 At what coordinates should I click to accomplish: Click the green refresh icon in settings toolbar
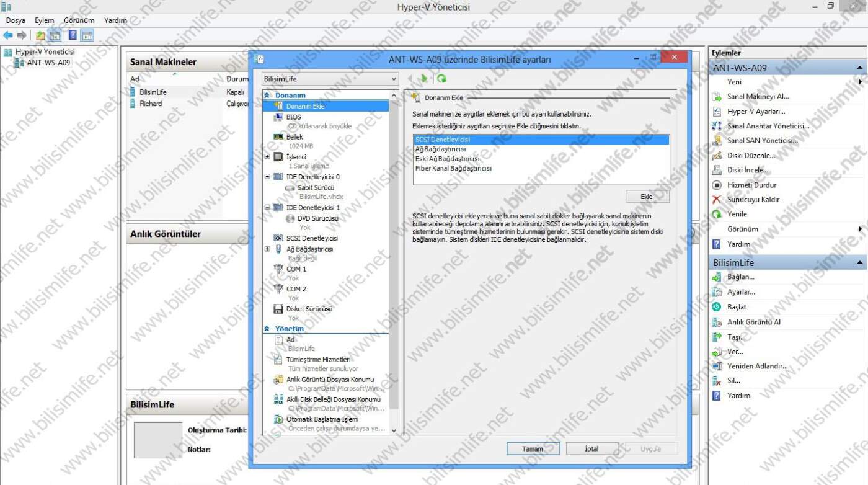click(441, 79)
